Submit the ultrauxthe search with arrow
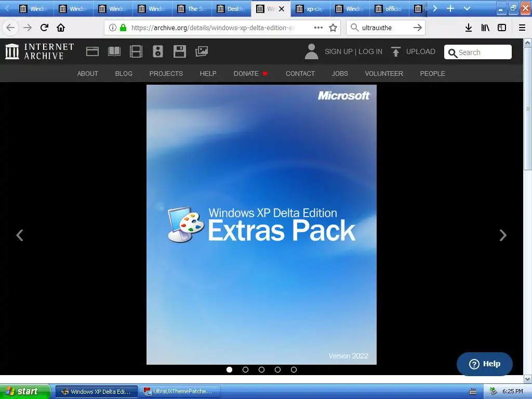532x399 pixels. click(418, 28)
